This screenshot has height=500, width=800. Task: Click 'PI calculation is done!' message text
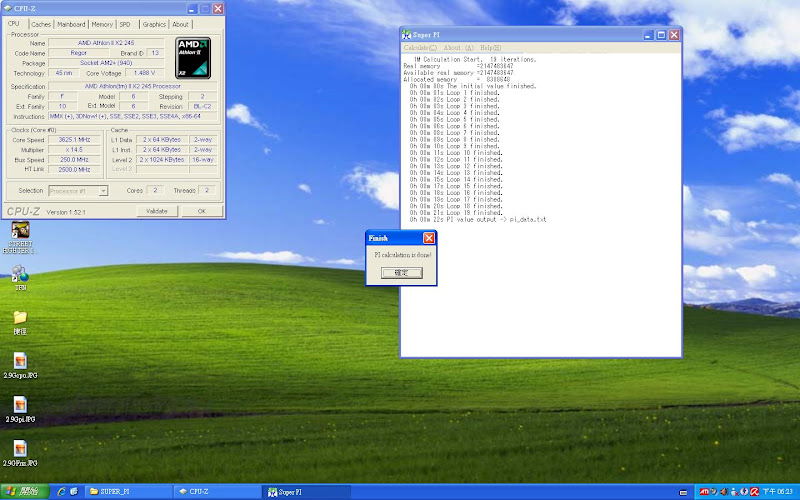[403, 255]
